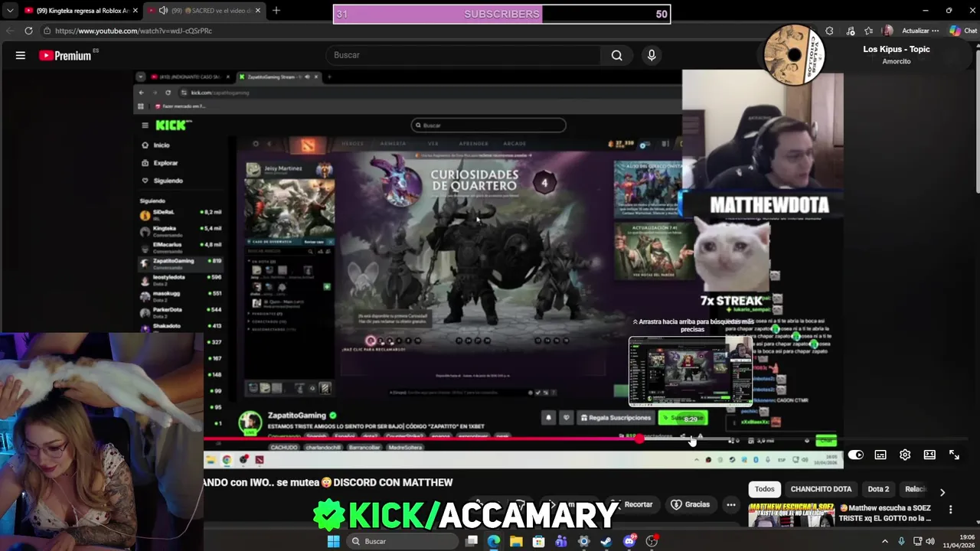Click Explorar in the Kick sidebar of video
The width and height of the screenshot is (980, 551).
[x=165, y=163]
